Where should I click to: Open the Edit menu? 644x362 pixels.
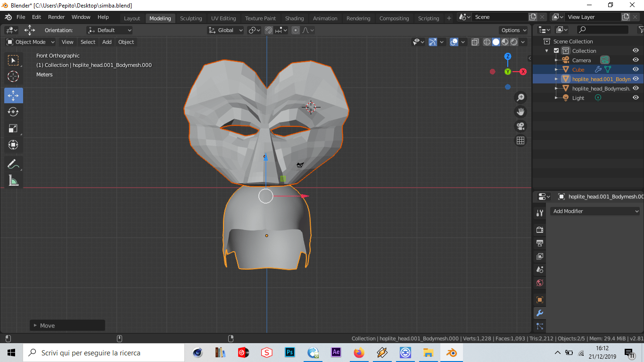[x=36, y=17]
